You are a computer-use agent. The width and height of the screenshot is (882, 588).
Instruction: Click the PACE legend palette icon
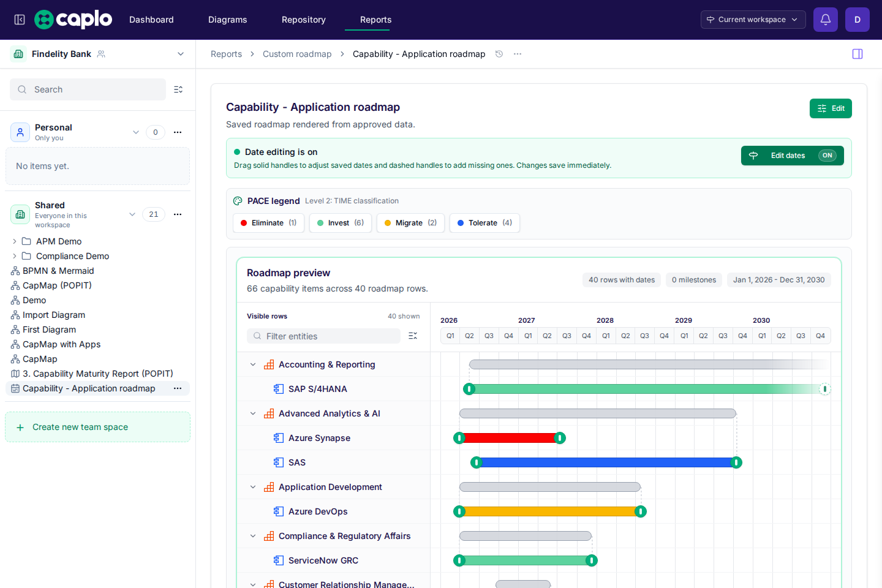pos(238,201)
